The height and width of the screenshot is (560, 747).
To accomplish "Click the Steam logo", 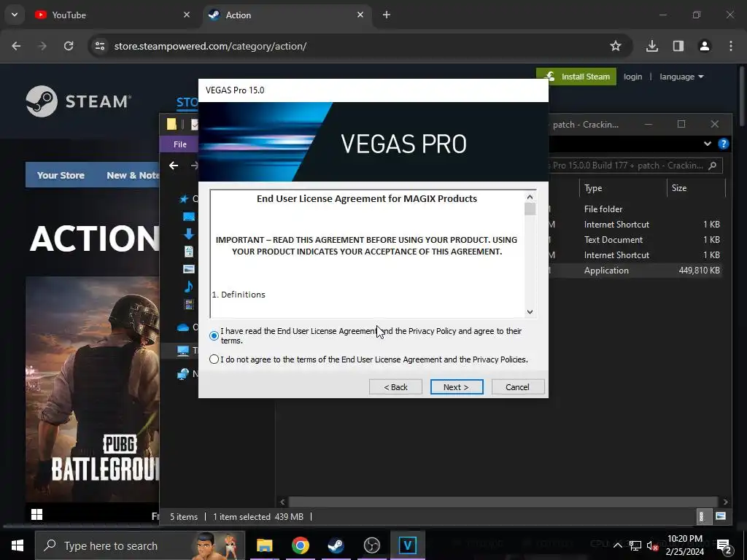I will pyautogui.click(x=79, y=101).
